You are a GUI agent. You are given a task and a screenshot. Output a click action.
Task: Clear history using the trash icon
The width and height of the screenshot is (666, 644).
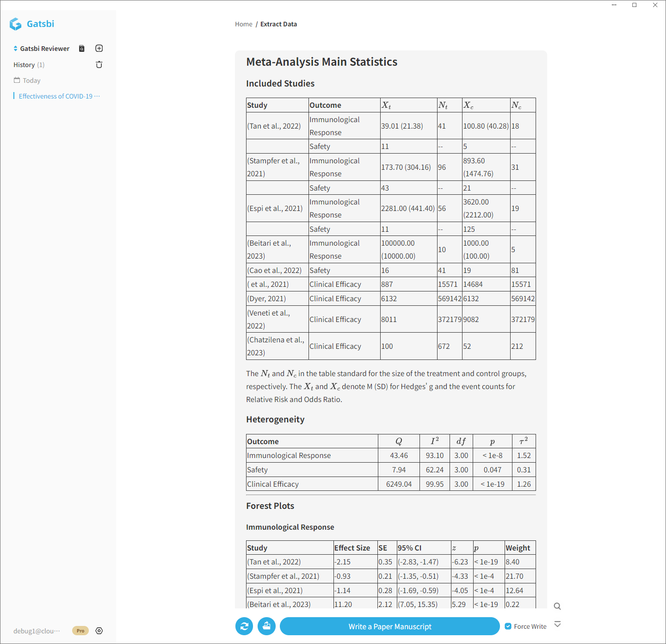point(99,64)
